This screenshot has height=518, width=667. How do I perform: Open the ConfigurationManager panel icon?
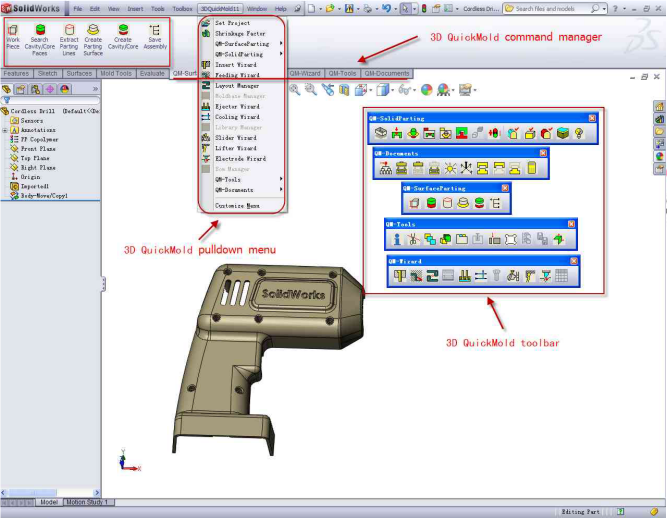[35, 89]
